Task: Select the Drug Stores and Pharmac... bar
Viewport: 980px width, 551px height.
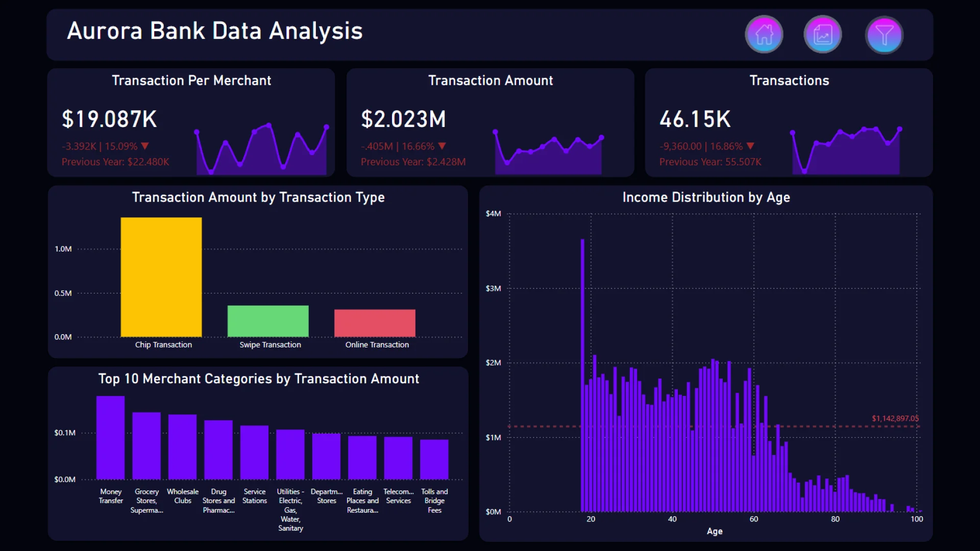Action: coord(218,450)
